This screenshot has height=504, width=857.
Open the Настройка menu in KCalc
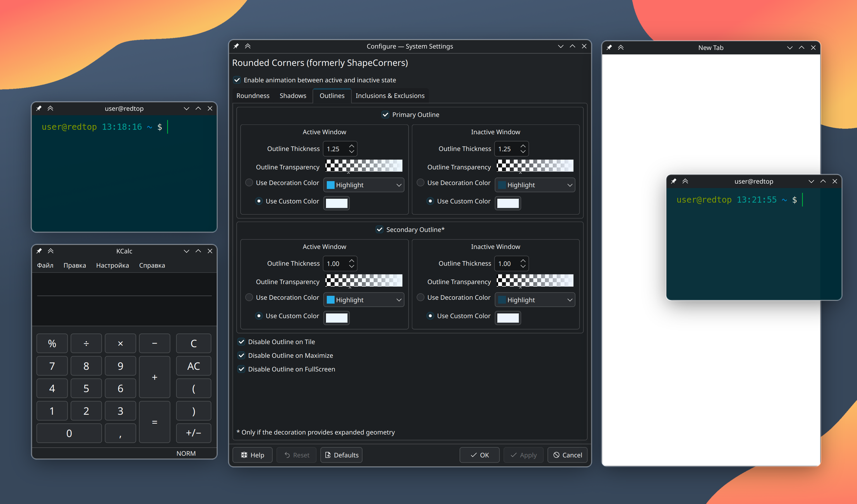click(x=112, y=265)
